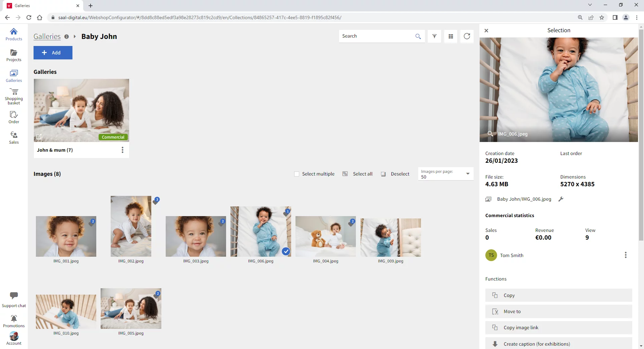Go to Products in the sidebar
Image resolution: width=644 pixels, height=349 pixels.
tap(14, 34)
